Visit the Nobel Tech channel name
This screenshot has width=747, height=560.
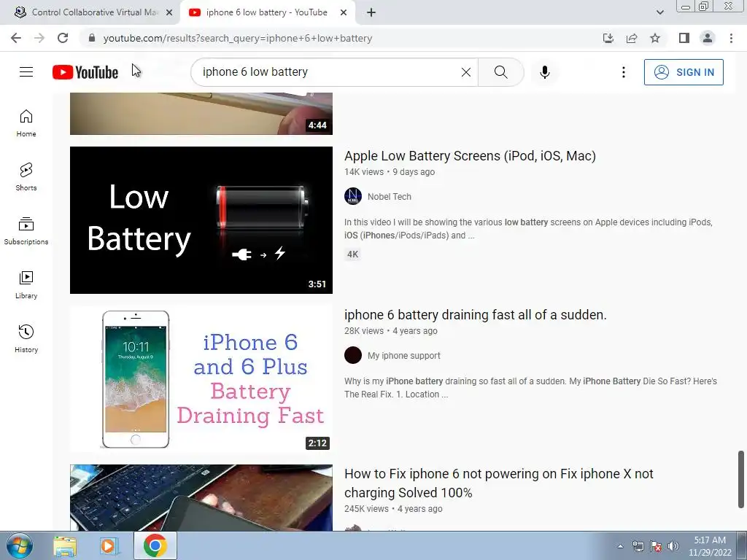pyautogui.click(x=390, y=197)
